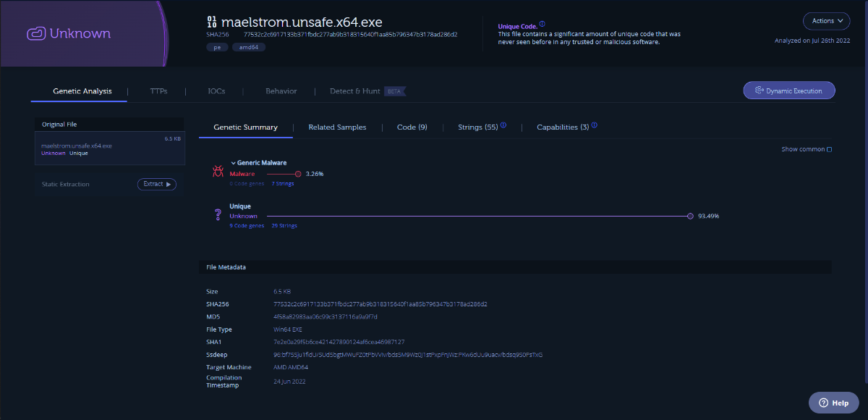Open the Help chat widget
The image size is (868, 420).
(833, 403)
